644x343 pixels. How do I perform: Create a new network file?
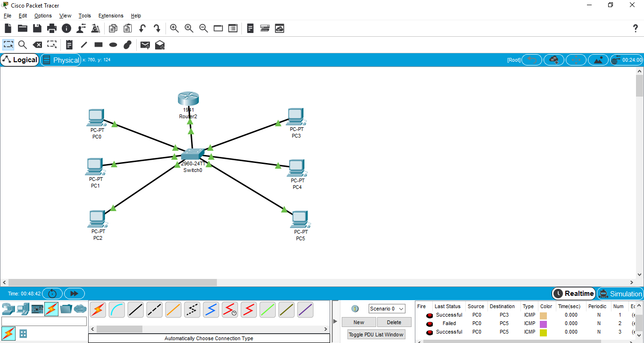tap(8, 28)
